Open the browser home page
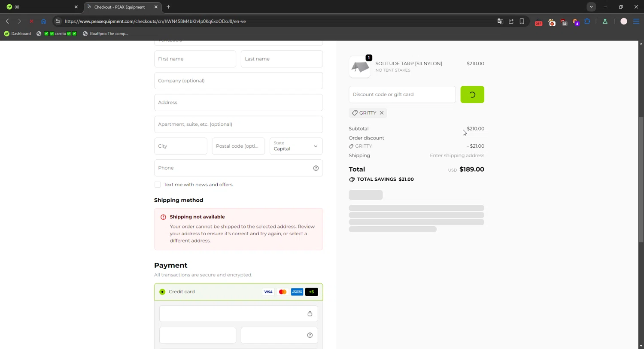644x349 pixels. (x=43, y=21)
